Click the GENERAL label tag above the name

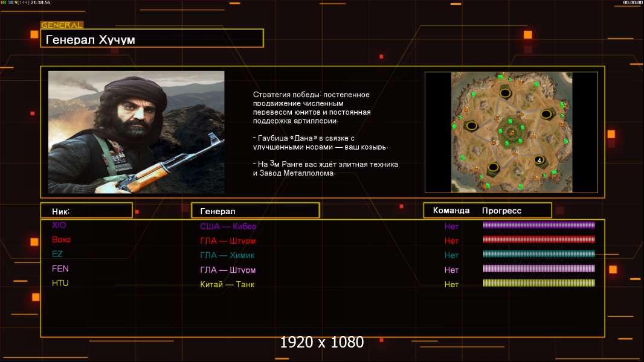pos(62,25)
